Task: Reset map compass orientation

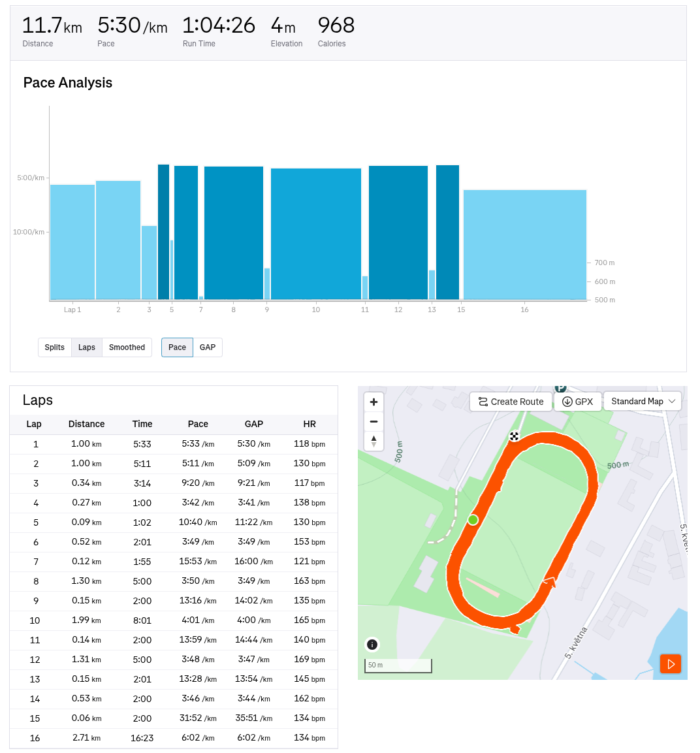Action: point(374,441)
